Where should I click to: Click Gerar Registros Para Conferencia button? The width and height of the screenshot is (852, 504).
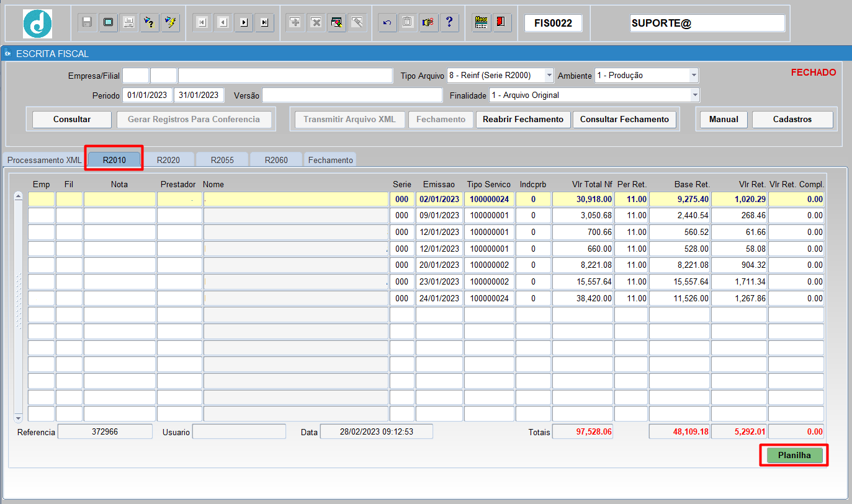coord(194,120)
